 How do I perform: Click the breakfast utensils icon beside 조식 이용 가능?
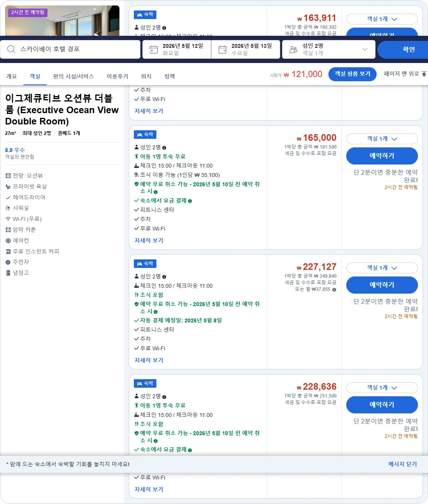pyautogui.click(x=137, y=175)
